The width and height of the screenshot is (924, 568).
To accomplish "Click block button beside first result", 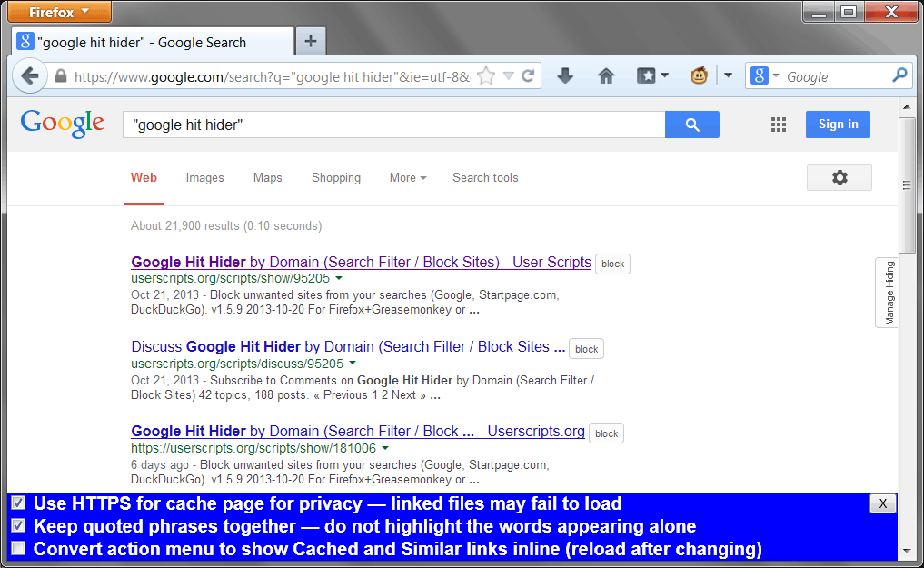I will [612, 264].
